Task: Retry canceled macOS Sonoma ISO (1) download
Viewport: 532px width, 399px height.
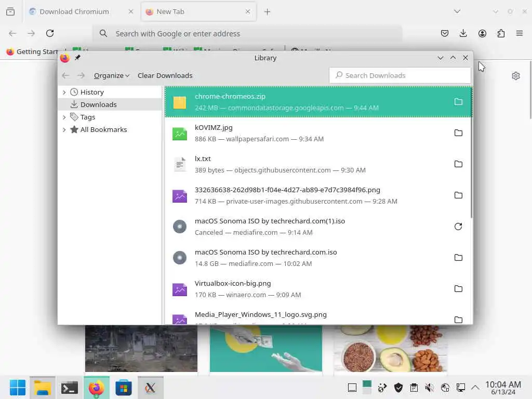Action: click(458, 227)
